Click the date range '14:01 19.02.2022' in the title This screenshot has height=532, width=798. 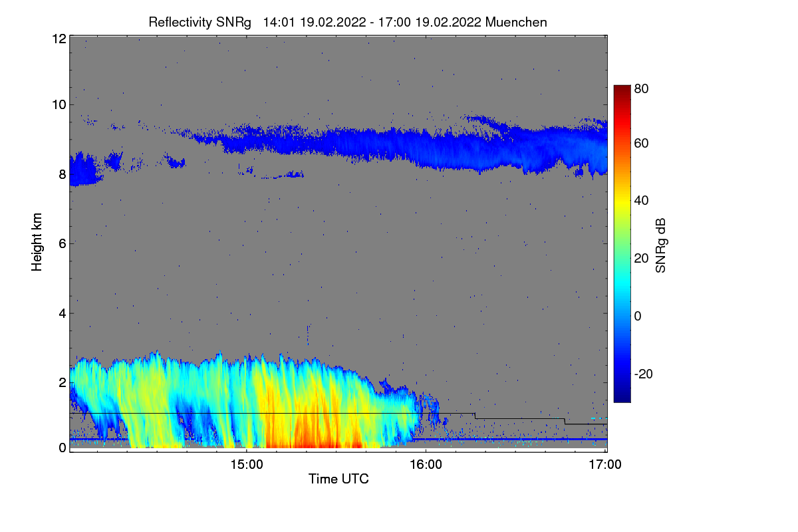(x=315, y=22)
